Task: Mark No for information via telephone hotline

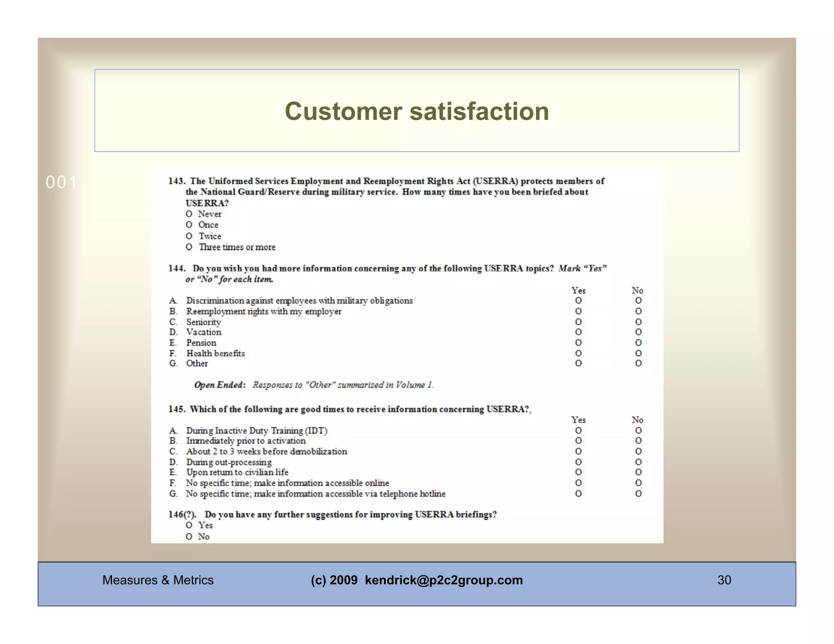Action: point(638,493)
